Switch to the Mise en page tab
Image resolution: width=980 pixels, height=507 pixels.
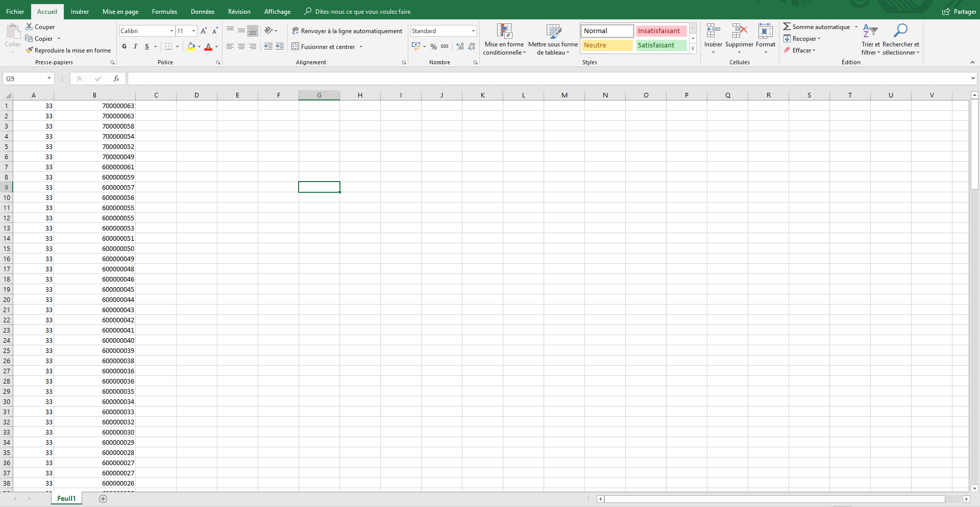120,11
